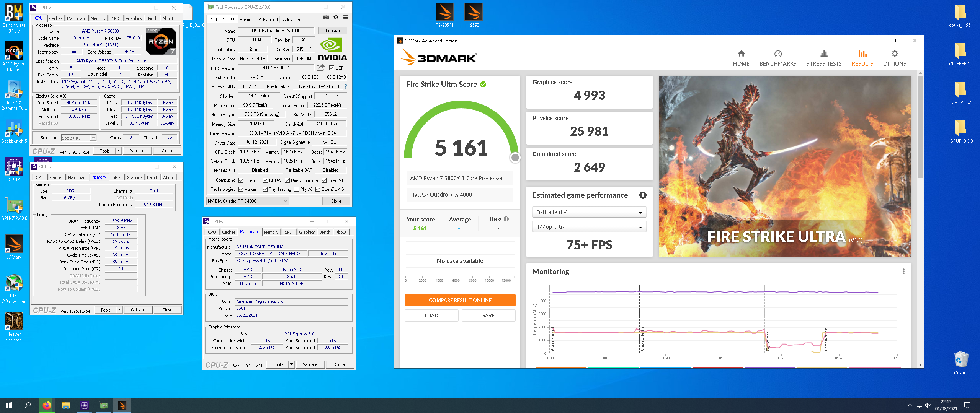
Task: Open MSI Afterburner desktop icon
Action: point(14,289)
